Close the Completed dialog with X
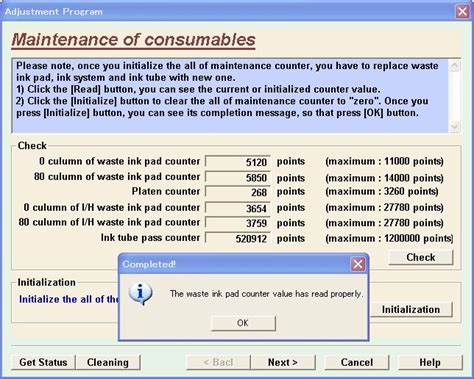The image size is (474, 379). tap(358, 264)
